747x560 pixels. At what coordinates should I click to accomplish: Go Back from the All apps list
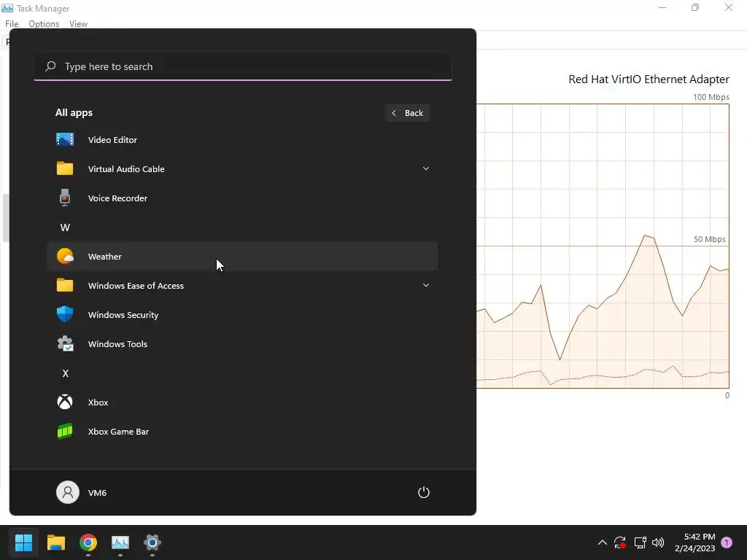(407, 113)
